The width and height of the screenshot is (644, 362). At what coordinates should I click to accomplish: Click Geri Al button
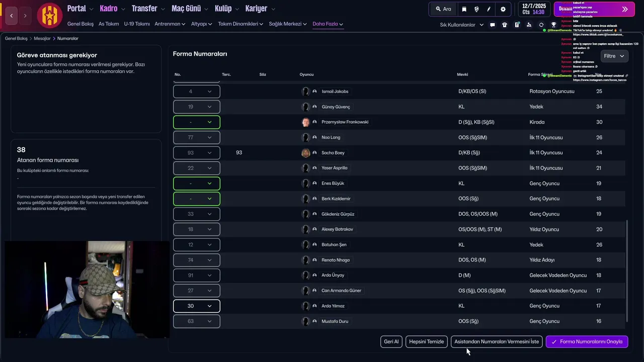coord(391,341)
